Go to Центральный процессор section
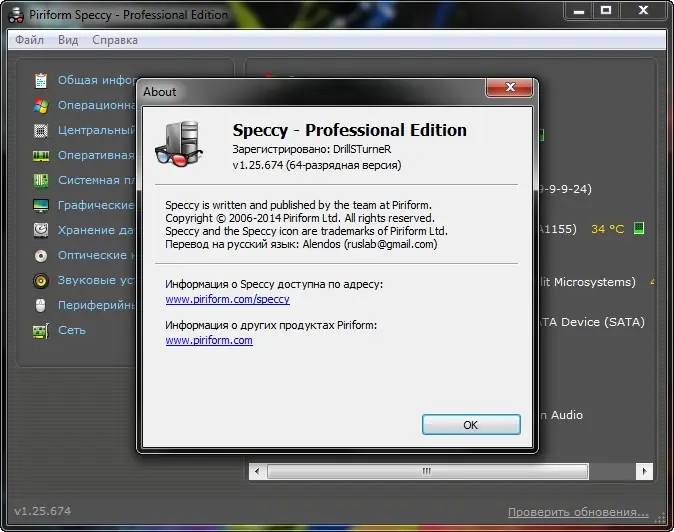Viewport: 674px width, 532px height. [97, 130]
